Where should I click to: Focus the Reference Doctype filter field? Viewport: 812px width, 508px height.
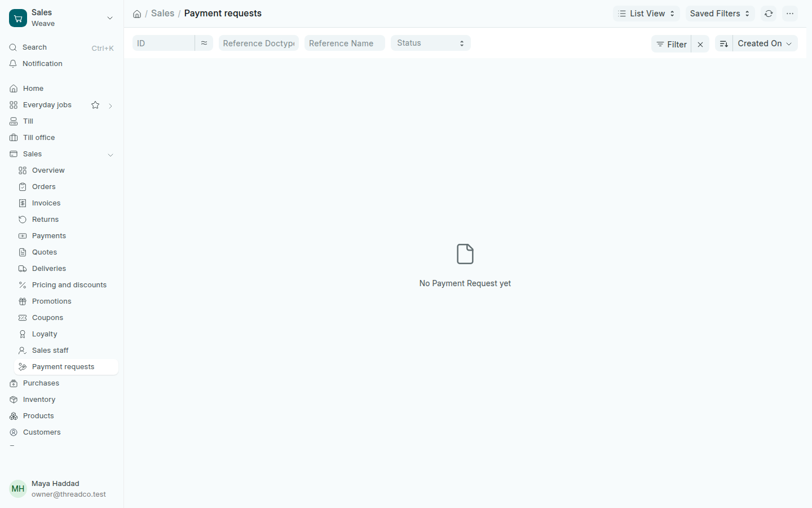click(x=259, y=43)
